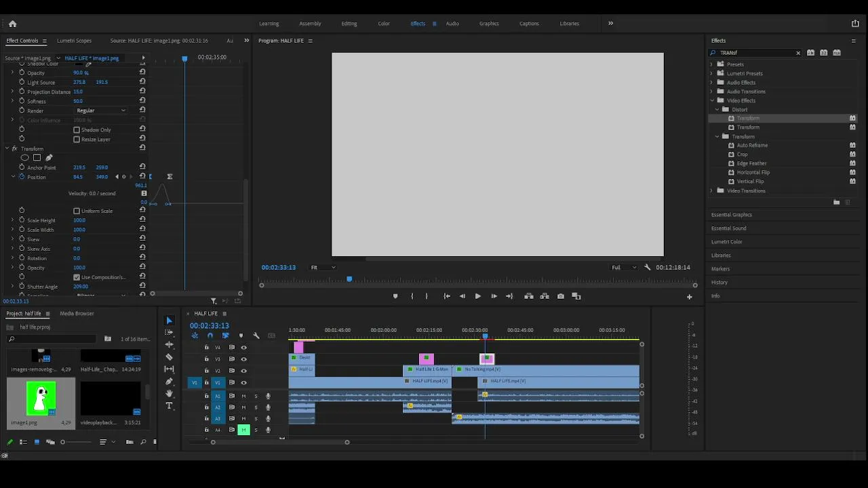Toggle V4 track output eye
The height and width of the screenshot is (488, 868).
(244, 348)
